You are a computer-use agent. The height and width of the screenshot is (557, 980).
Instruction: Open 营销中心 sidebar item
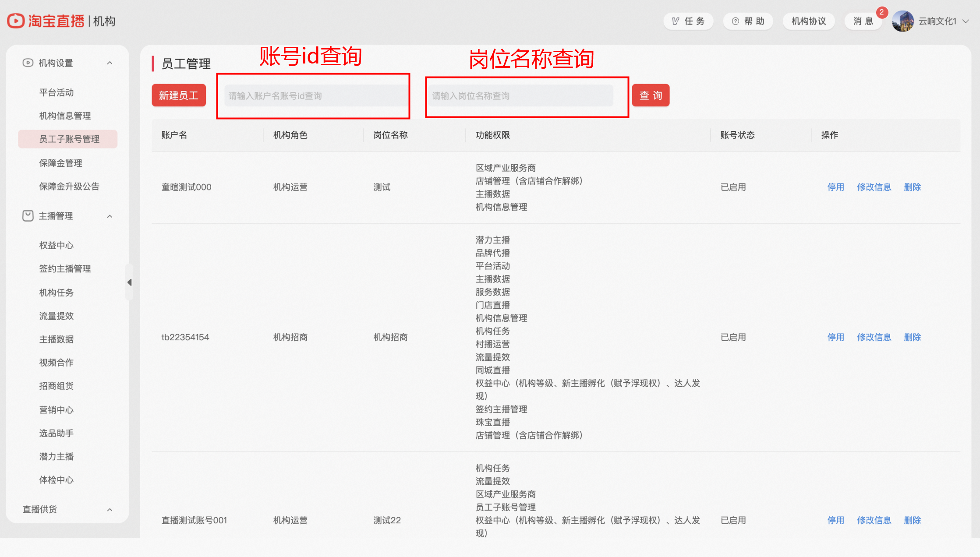tap(57, 410)
